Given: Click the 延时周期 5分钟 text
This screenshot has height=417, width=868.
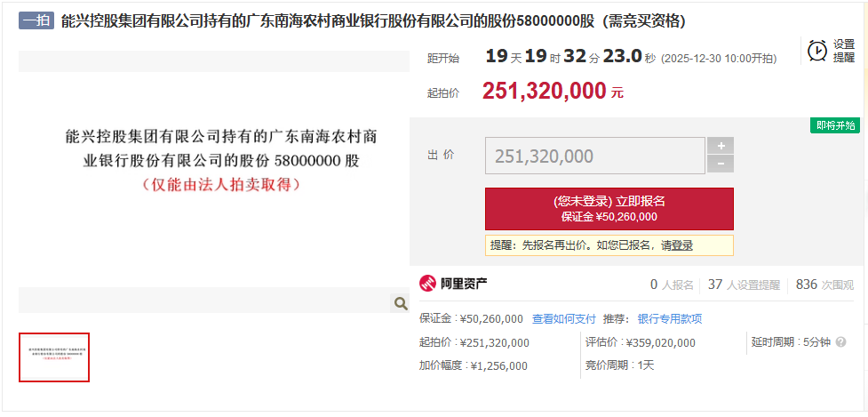Looking at the screenshot, I should [791, 342].
